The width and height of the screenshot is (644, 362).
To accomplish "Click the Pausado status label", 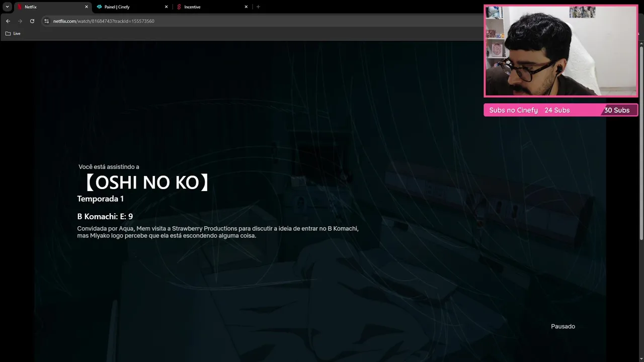I will pos(563,326).
